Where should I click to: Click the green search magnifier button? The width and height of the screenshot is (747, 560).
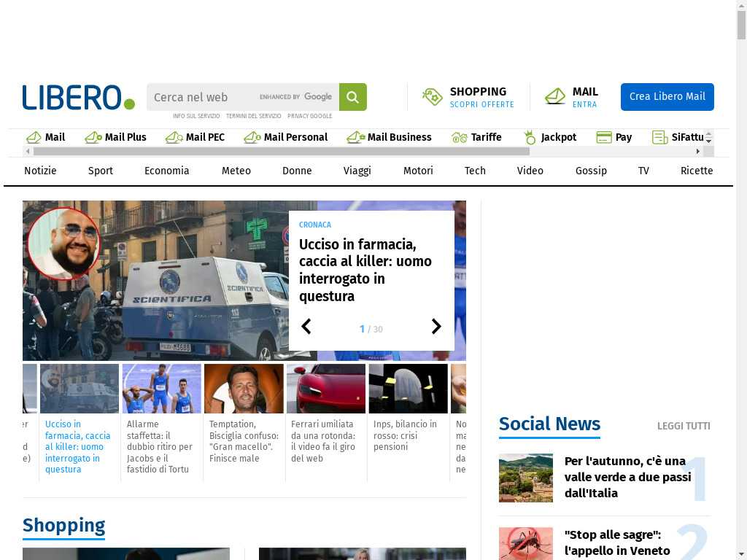(352, 97)
